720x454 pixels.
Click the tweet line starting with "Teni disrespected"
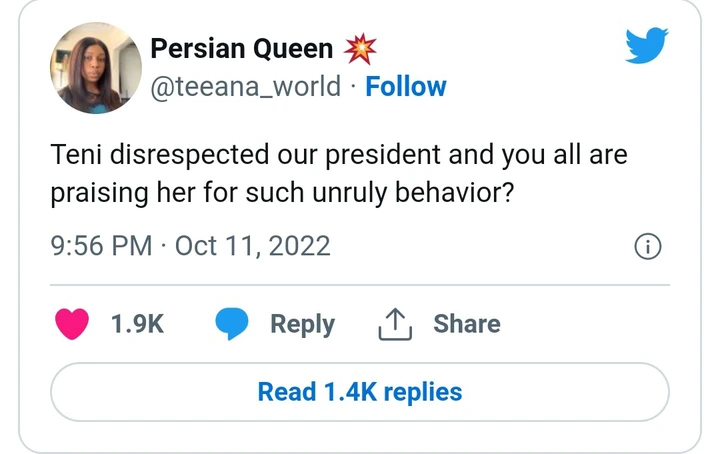tap(338, 157)
